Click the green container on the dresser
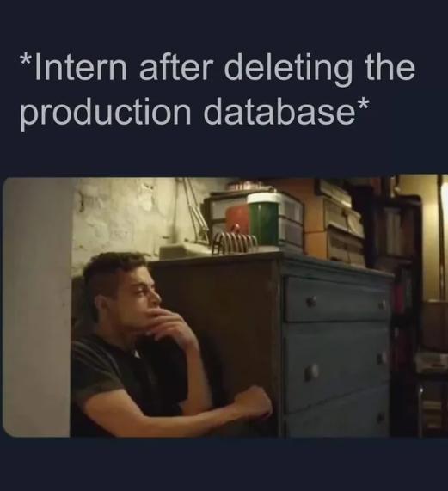Screen dimensions: 448x491 264,218
